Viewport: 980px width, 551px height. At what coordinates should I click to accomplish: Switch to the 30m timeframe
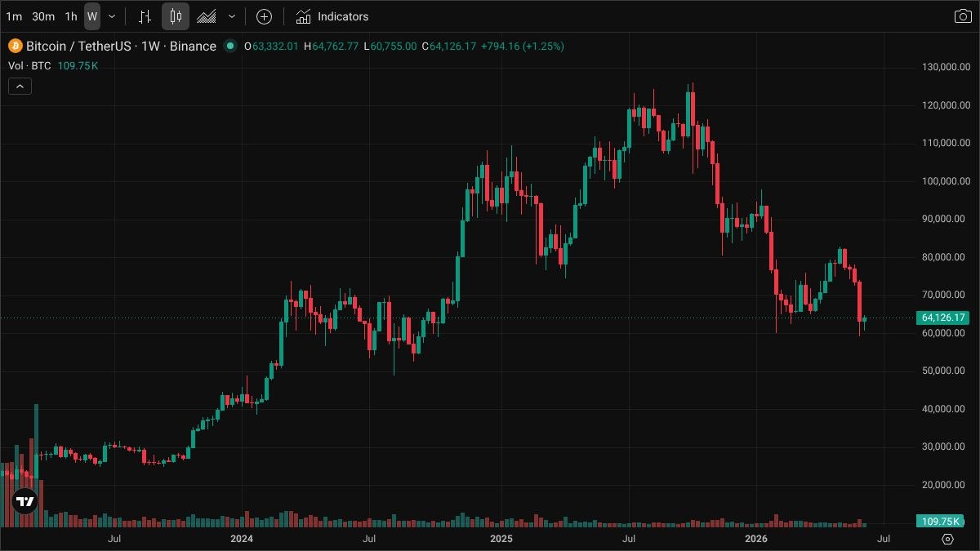click(x=43, y=16)
